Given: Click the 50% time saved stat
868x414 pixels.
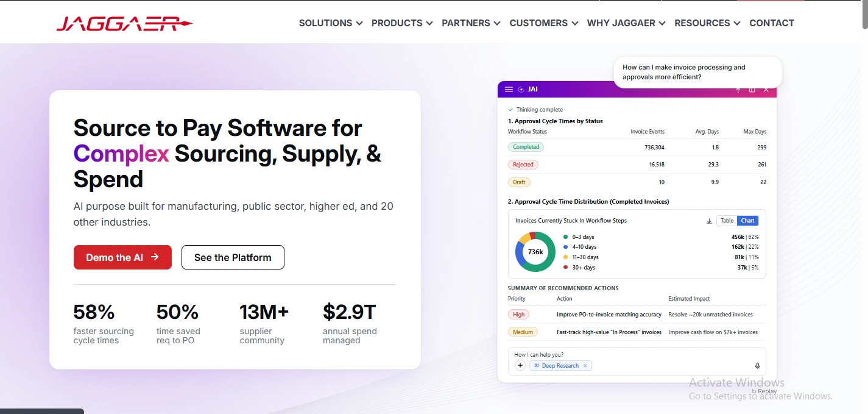Looking at the screenshot, I should click(x=178, y=324).
